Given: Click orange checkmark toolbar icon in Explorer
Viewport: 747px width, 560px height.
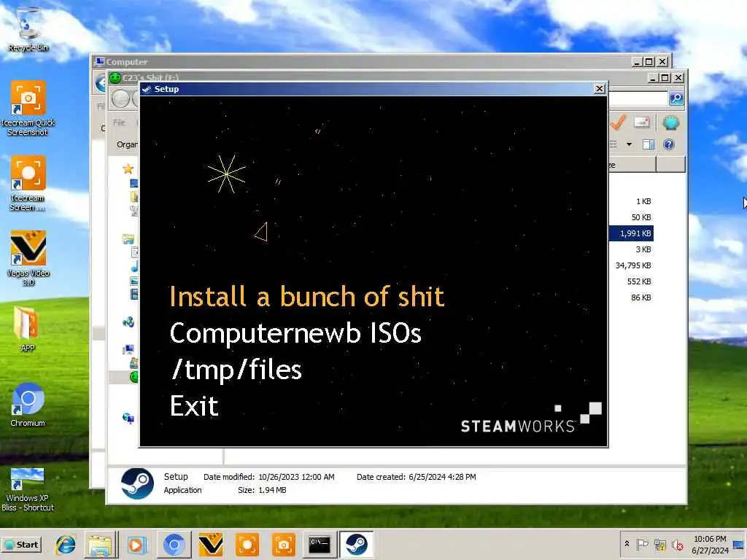Looking at the screenshot, I should pyautogui.click(x=618, y=122).
